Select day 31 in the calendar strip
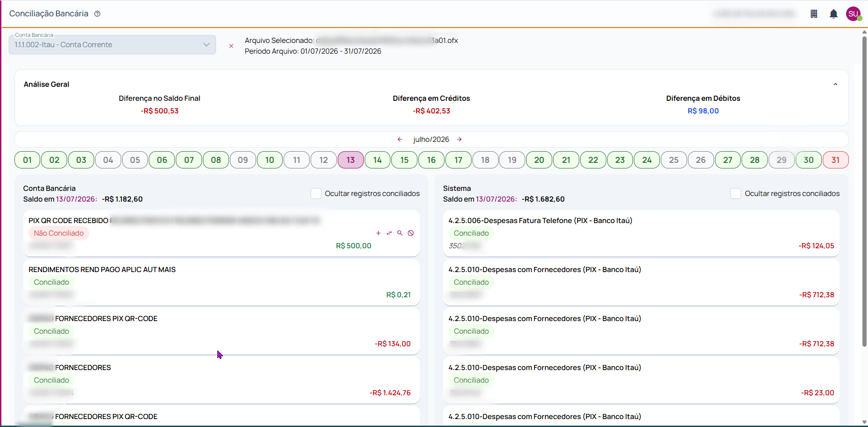Viewport: 868px width, 427px height. (x=835, y=160)
